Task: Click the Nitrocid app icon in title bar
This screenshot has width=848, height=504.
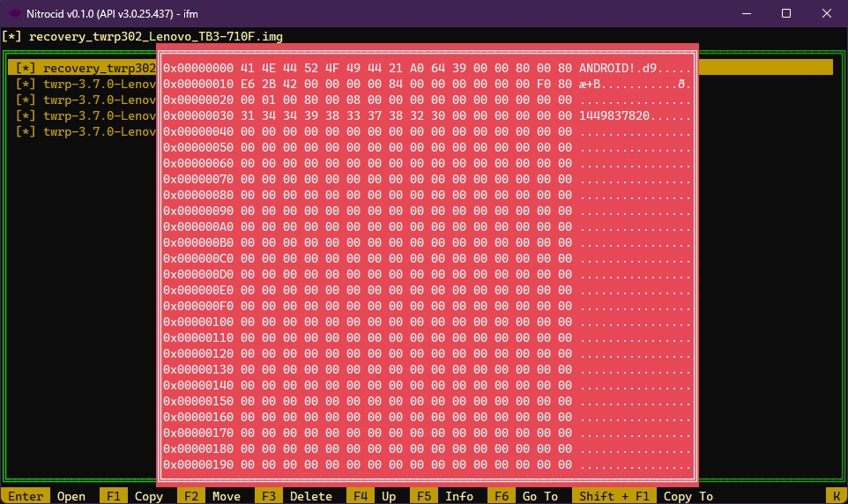Action: (x=15, y=13)
